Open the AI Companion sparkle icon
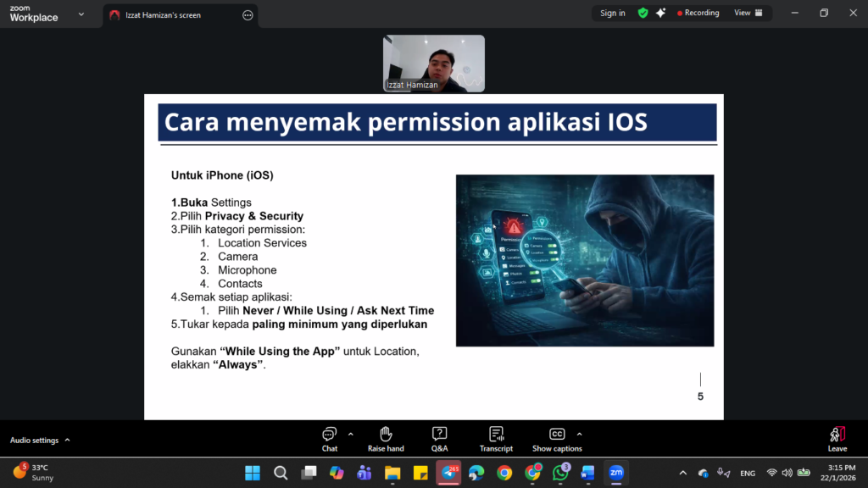The height and width of the screenshot is (488, 868). pyautogui.click(x=660, y=13)
